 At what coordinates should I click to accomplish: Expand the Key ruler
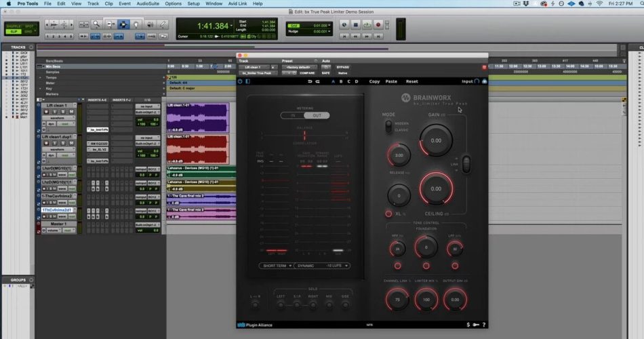40,88
